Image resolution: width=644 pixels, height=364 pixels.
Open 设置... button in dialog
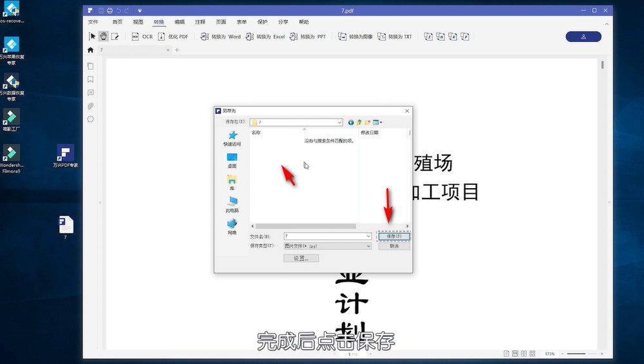coord(301,258)
